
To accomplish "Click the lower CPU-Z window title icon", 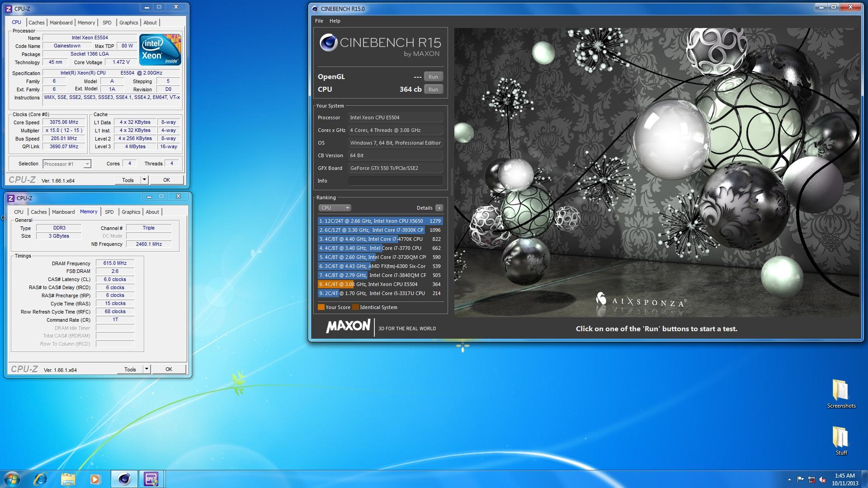I will [11, 198].
